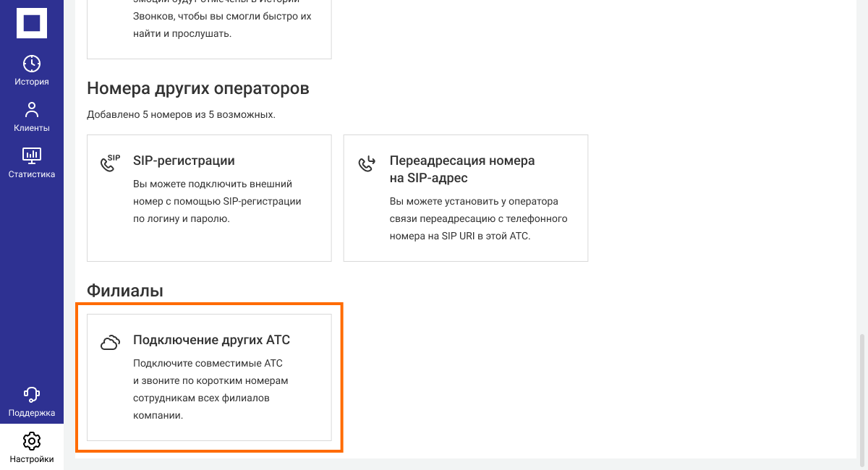Click the Клиенты person icon
Screen dimensions: 868x470
32,110
